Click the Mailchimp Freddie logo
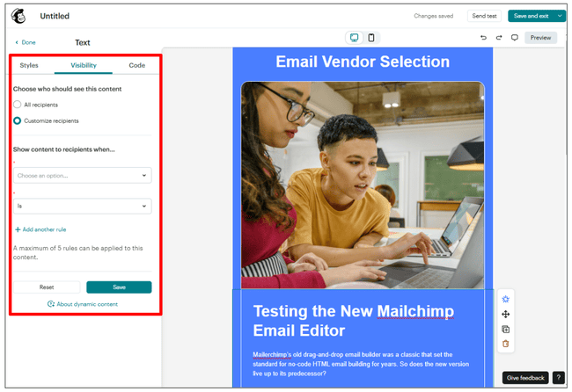572x392 pixels. click(18, 16)
